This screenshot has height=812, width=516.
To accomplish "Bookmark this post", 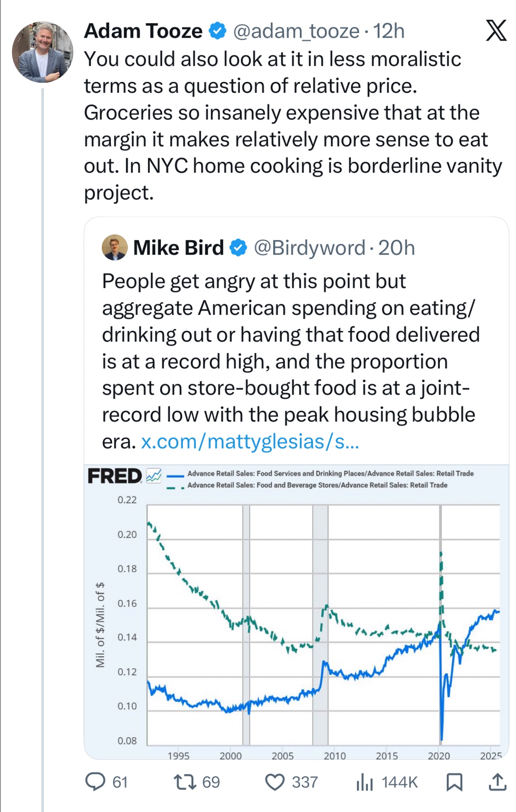I will pyautogui.click(x=454, y=782).
